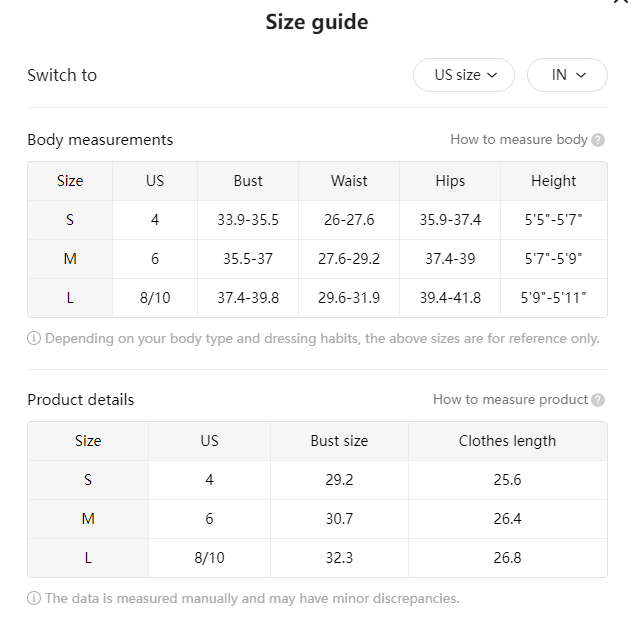Click the question mark icon beside measure product
Image resolution: width=631 pixels, height=628 pixels.
[x=598, y=400]
